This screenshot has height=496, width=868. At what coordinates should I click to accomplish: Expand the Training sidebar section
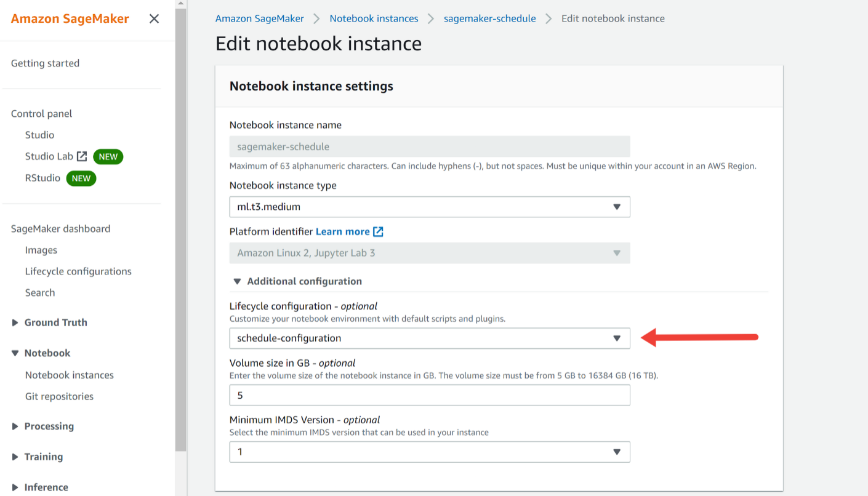click(15, 457)
